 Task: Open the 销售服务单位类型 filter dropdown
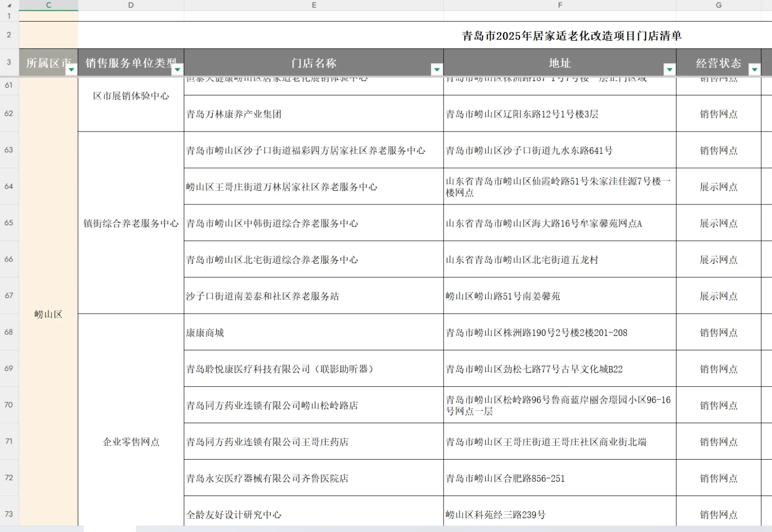click(177, 70)
